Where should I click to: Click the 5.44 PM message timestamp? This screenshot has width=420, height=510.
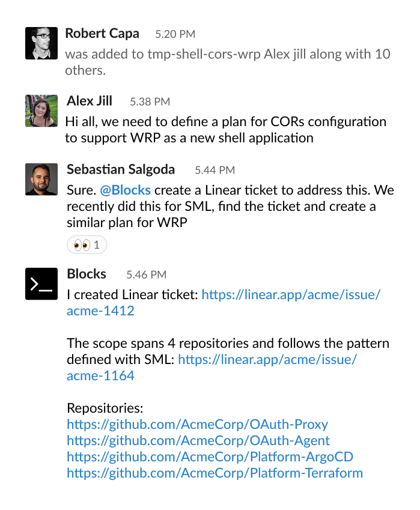coord(215,170)
